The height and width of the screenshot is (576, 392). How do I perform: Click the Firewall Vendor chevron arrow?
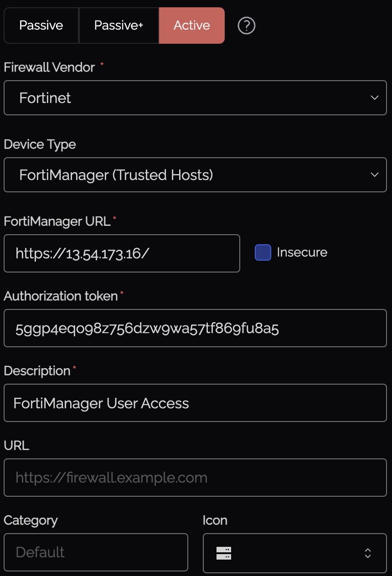[375, 98]
